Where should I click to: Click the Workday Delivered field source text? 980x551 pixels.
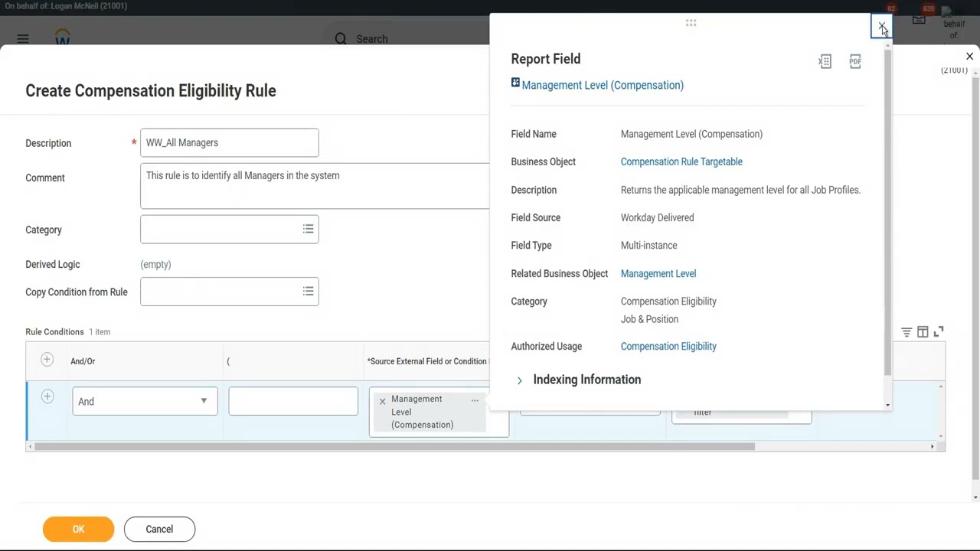point(657,217)
